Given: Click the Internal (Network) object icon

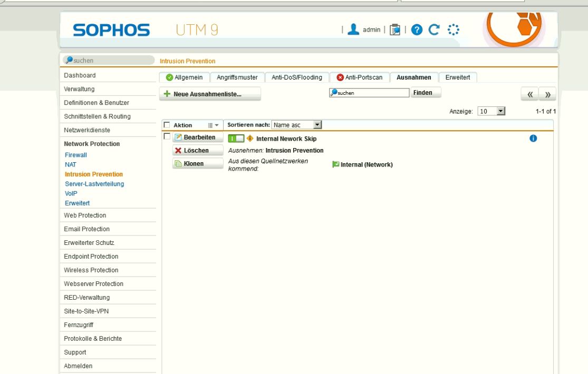Looking at the screenshot, I should (336, 164).
